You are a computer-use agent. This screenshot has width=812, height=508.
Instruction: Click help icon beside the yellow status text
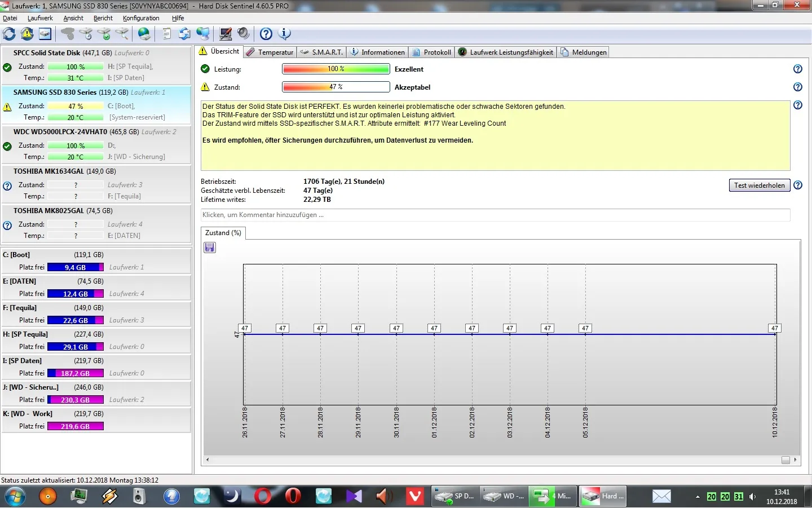click(x=797, y=105)
